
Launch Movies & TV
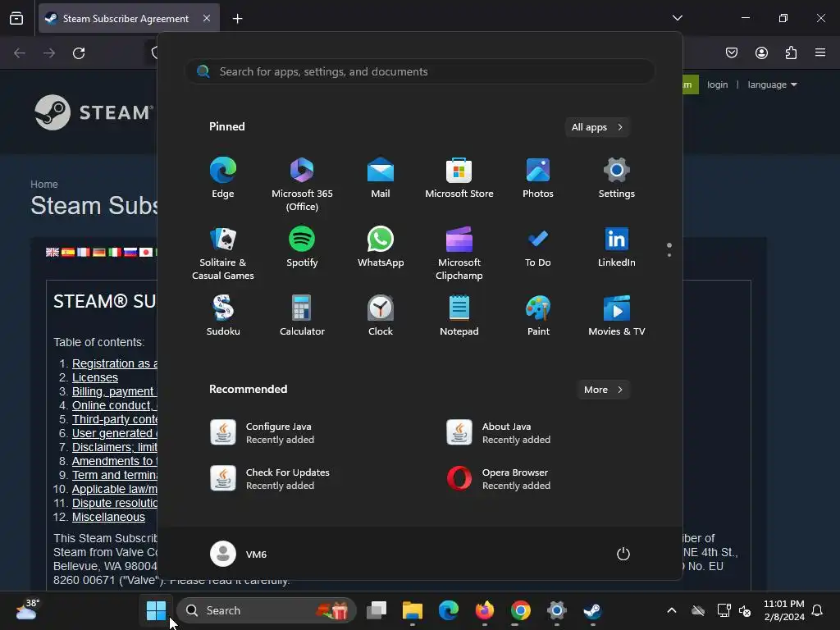(x=617, y=316)
